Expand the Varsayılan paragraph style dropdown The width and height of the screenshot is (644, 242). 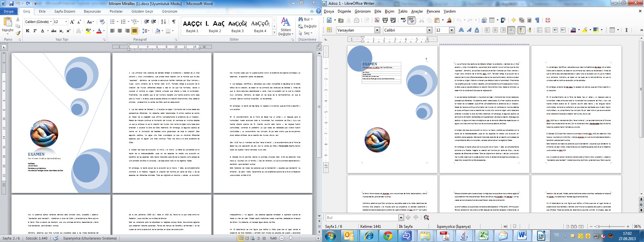point(377,30)
